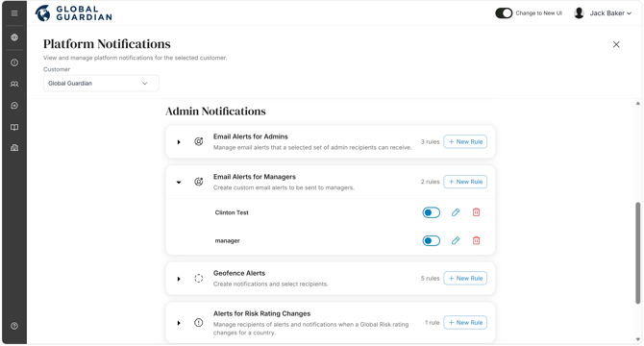Image resolution: width=644 pixels, height=346 pixels.
Task: Click the Email Alerts for Managers icon
Action: point(198,182)
